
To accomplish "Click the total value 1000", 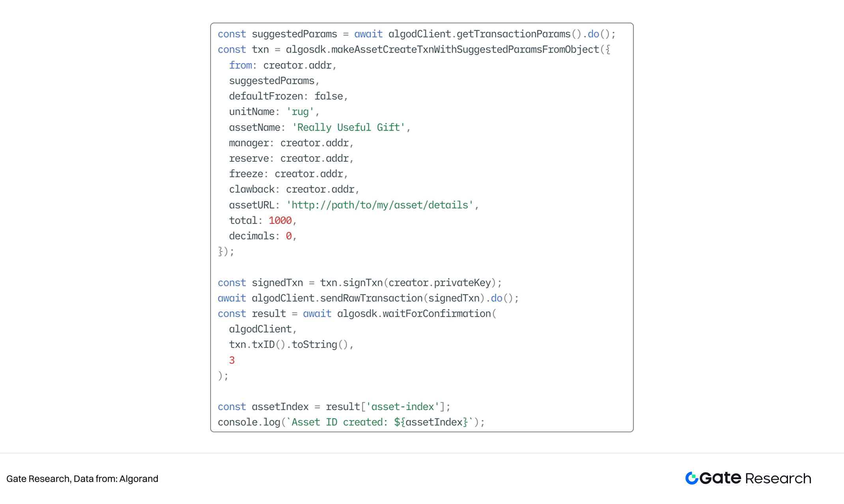I will click(x=280, y=220).
